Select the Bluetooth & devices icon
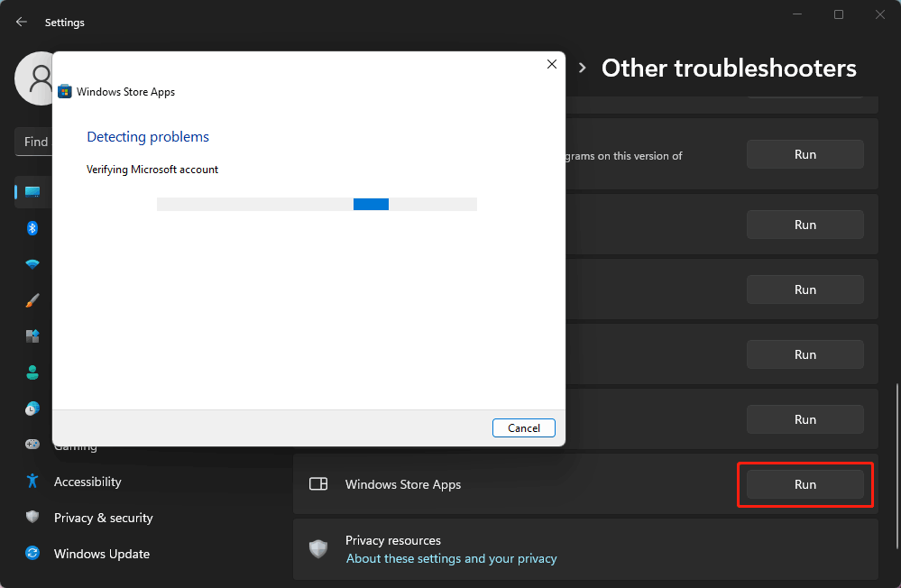The width and height of the screenshot is (901, 588). tap(32, 228)
